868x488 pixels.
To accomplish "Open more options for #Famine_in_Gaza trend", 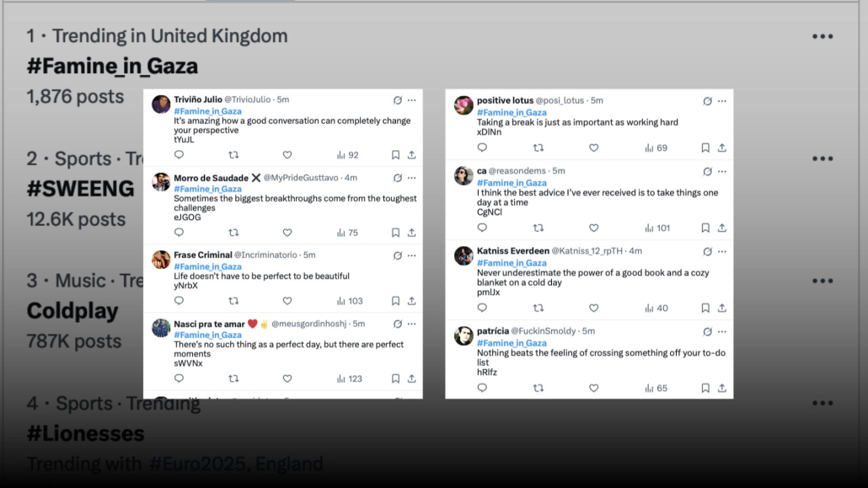I will click(822, 36).
